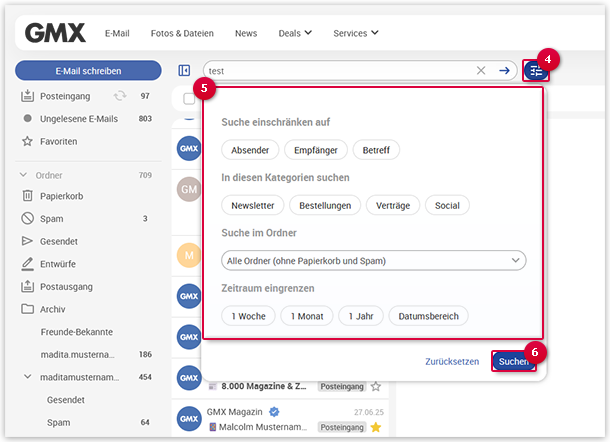This screenshot has height=442, width=610.
Task: Open the Alle Ordner folder dropdown
Action: (x=374, y=260)
